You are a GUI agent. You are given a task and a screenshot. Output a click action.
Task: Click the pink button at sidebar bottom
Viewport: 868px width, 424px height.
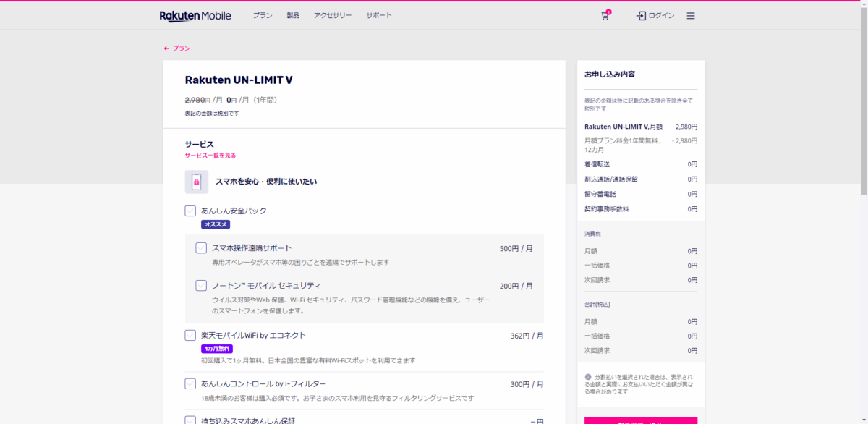click(x=641, y=420)
